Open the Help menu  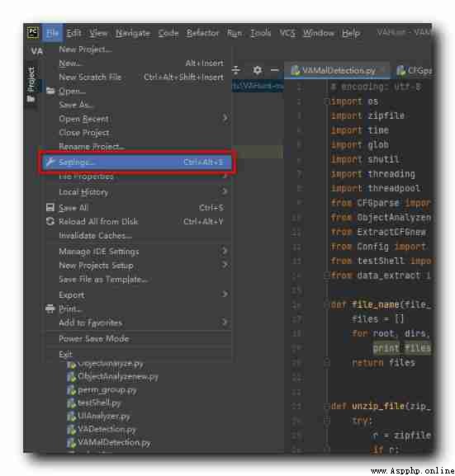click(351, 32)
